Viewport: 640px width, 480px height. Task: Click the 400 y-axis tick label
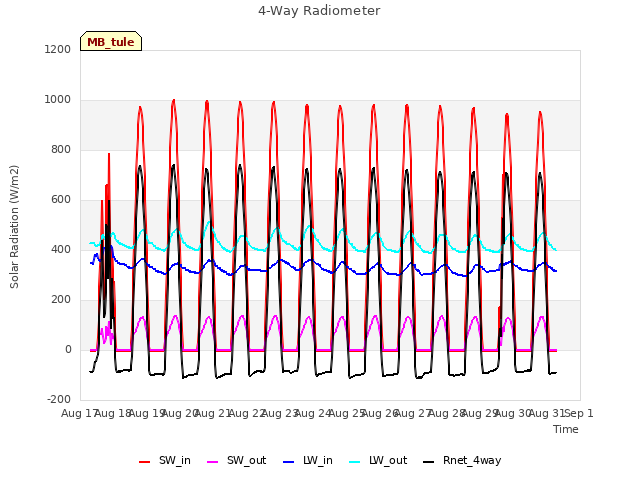(x=61, y=249)
